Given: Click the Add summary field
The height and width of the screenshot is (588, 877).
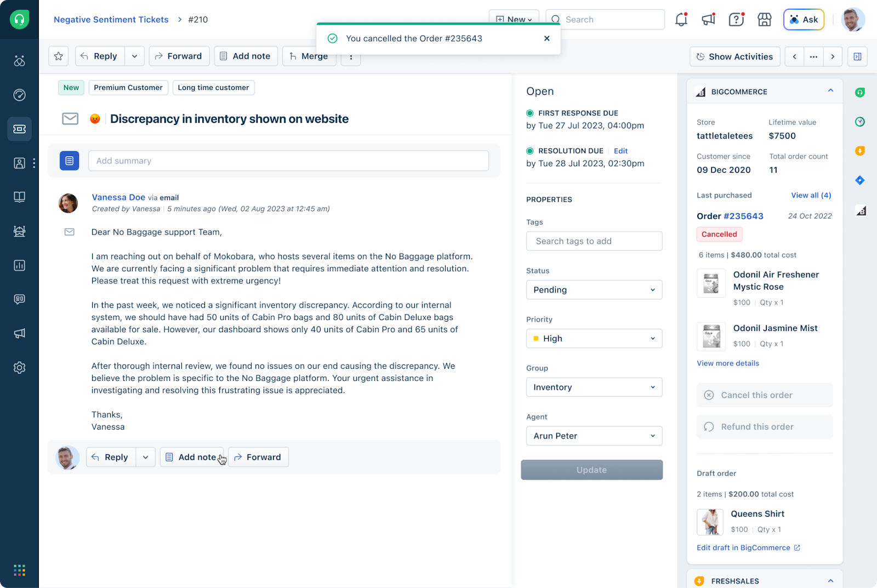Looking at the screenshot, I should (288, 161).
